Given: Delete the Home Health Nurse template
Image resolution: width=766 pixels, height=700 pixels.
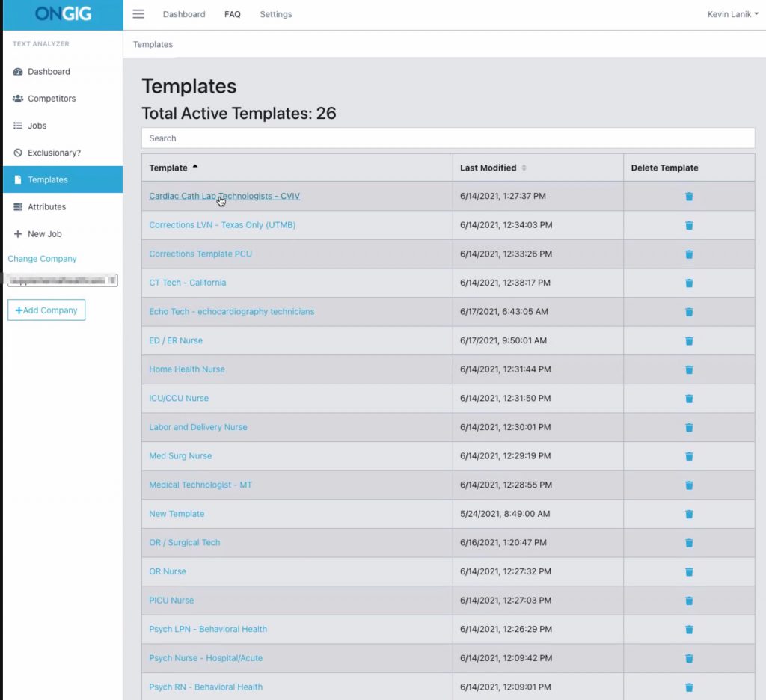Looking at the screenshot, I should pyautogui.click(x=689, y=369).
